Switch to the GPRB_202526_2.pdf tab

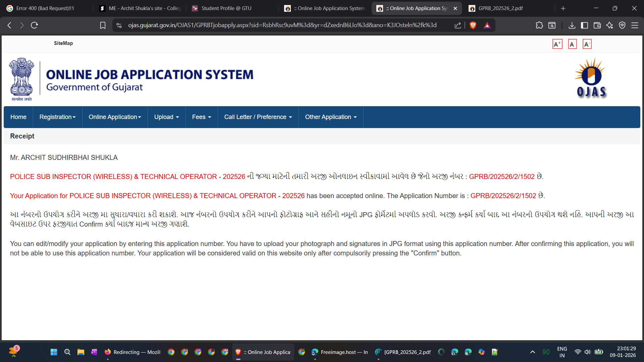pos(500,8)
